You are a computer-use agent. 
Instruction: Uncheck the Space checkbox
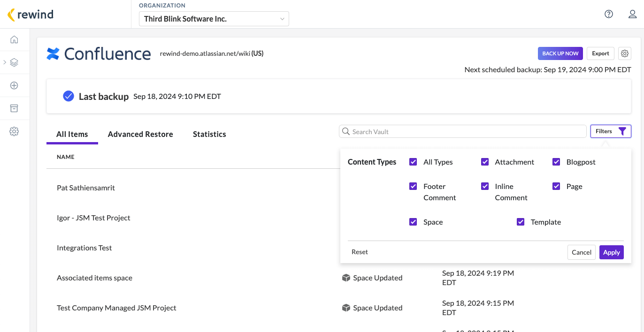(413, 222)
